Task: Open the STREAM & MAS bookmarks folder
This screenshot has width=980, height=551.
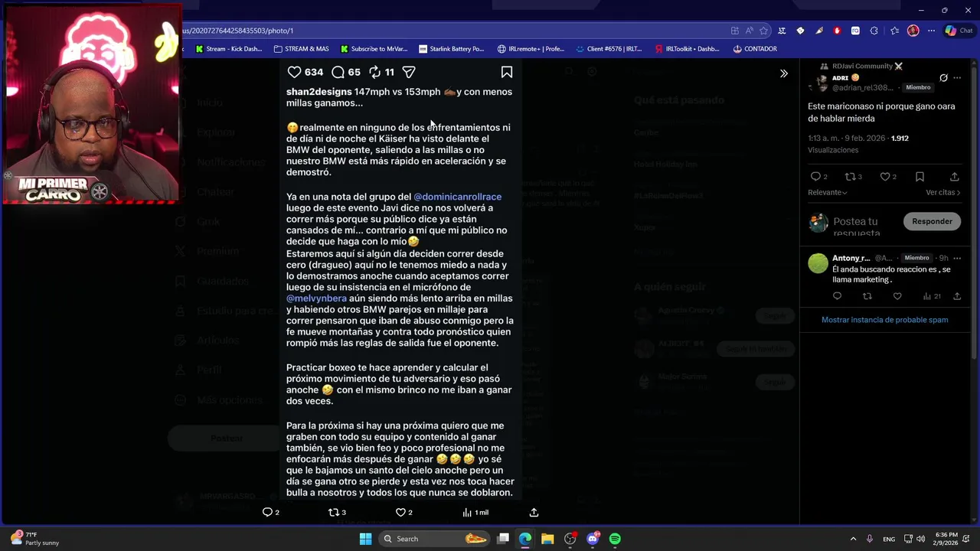Action: coord(301,49)
